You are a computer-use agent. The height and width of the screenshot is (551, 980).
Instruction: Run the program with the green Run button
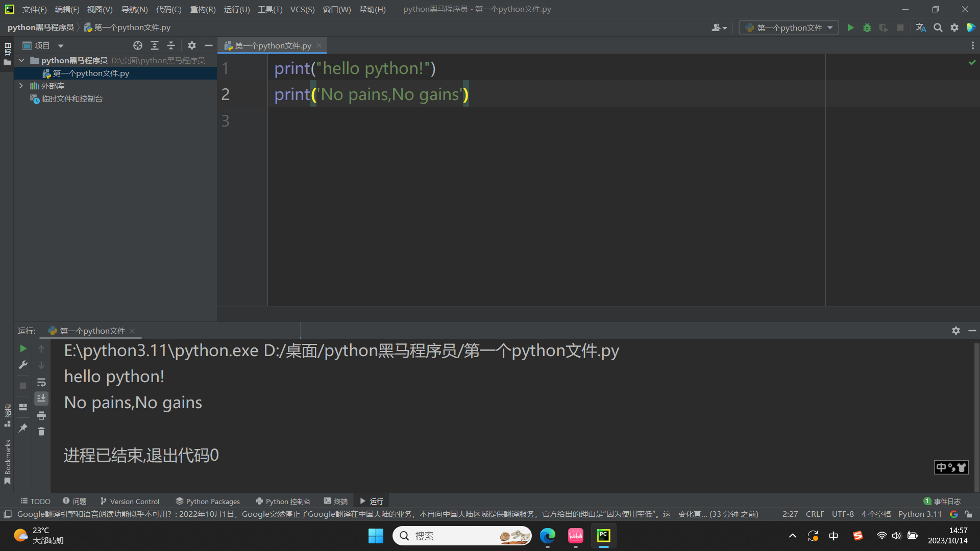(x=850, y=28)
